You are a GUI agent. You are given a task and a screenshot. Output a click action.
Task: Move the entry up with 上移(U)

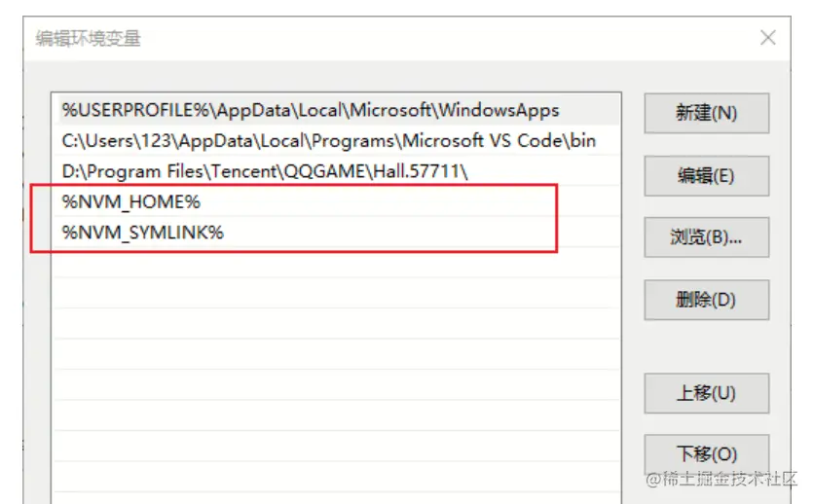pos(706,393)
